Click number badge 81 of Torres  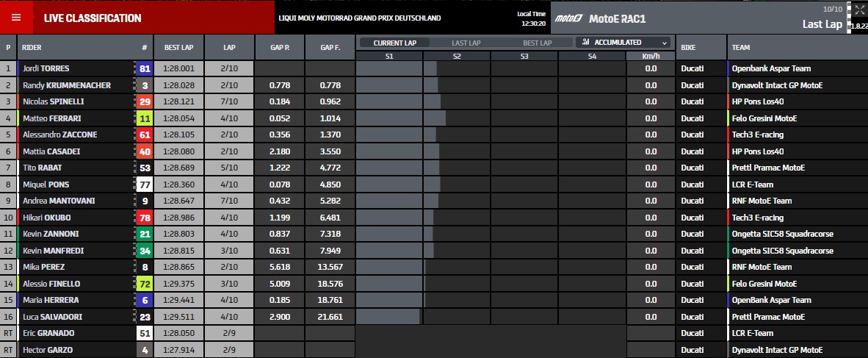[x=145, y=68]
